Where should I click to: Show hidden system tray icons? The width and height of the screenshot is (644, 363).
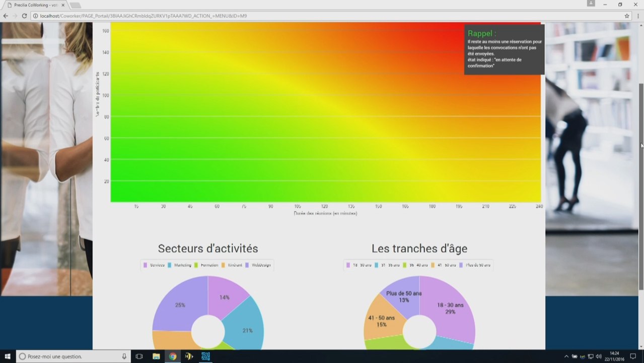coord(566,356)
